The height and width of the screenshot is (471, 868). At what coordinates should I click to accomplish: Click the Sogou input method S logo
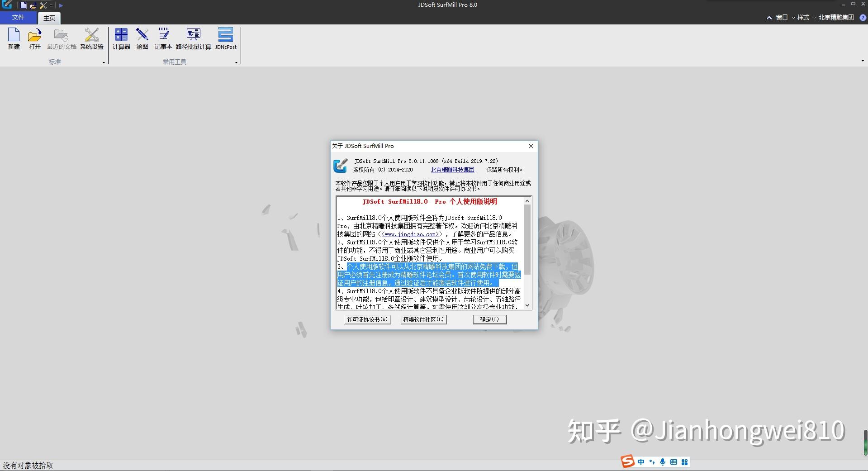[x=627, y=461]
